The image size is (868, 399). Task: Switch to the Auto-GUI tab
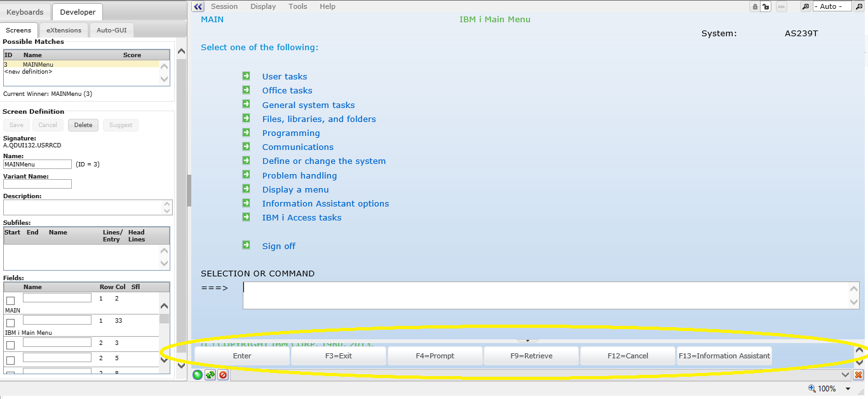[111, 30]
